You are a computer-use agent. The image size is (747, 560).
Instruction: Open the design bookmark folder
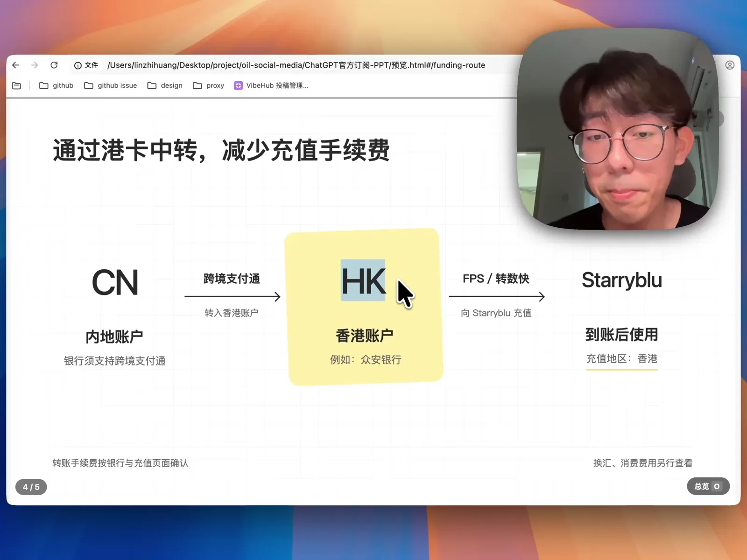coord(165,85)
